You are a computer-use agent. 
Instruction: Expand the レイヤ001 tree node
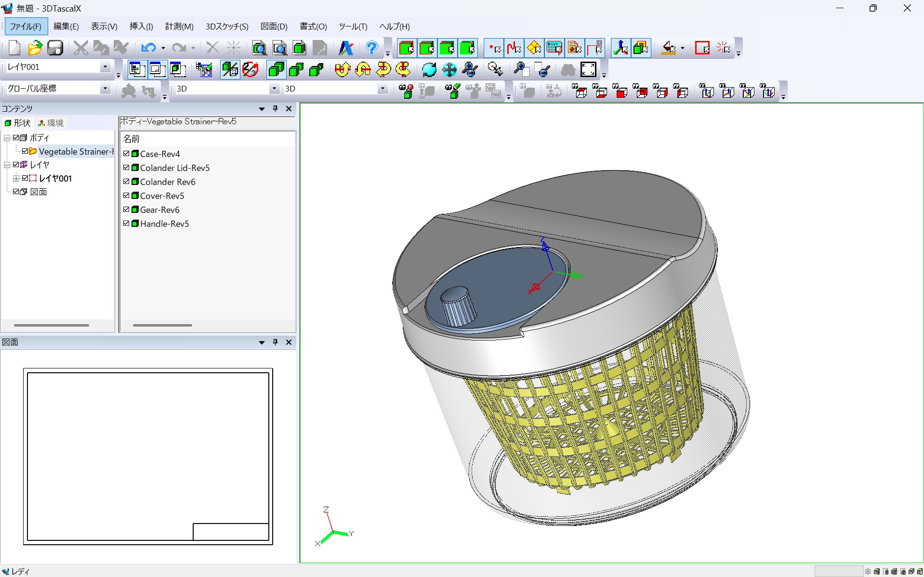click(x=16, y=178)
